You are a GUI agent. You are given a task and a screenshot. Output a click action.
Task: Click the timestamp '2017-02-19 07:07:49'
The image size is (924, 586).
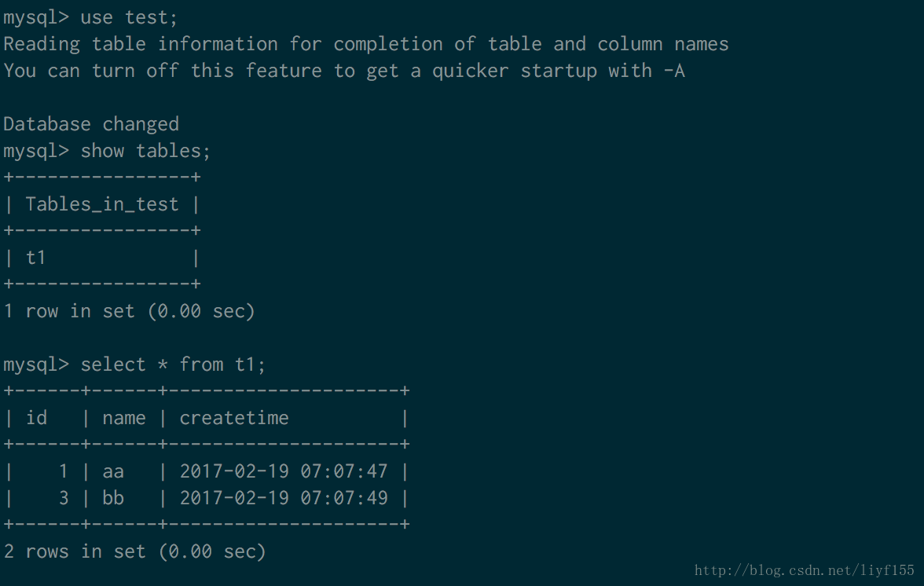coord(284,498)
